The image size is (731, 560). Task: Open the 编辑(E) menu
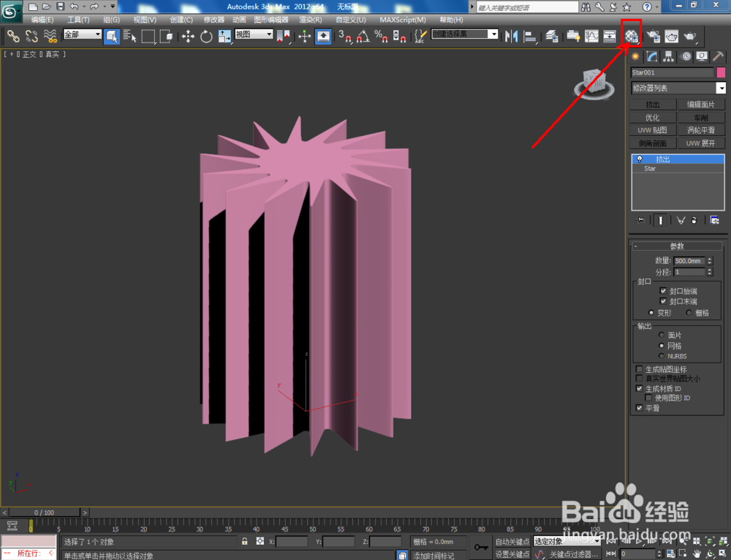click(x=42, y=20)
